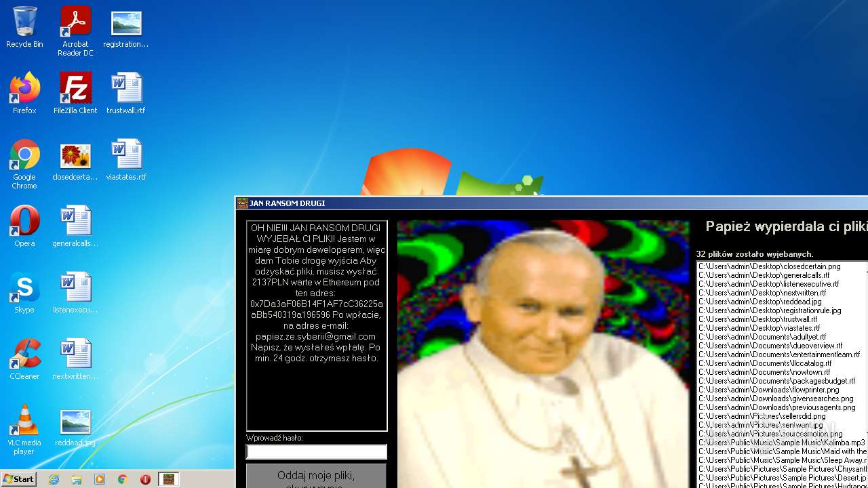868x488 pixels.
Task: Open the Recycle Bin desktop icon
Action: tap(24, 28)
